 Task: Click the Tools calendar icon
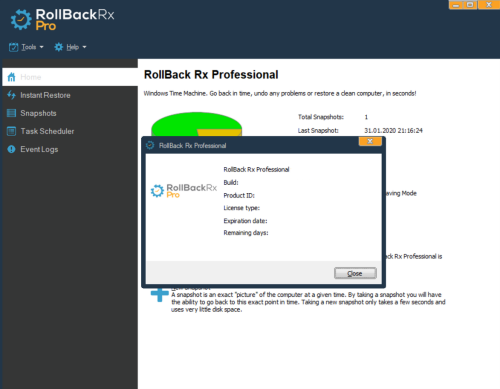pos(13,47)
